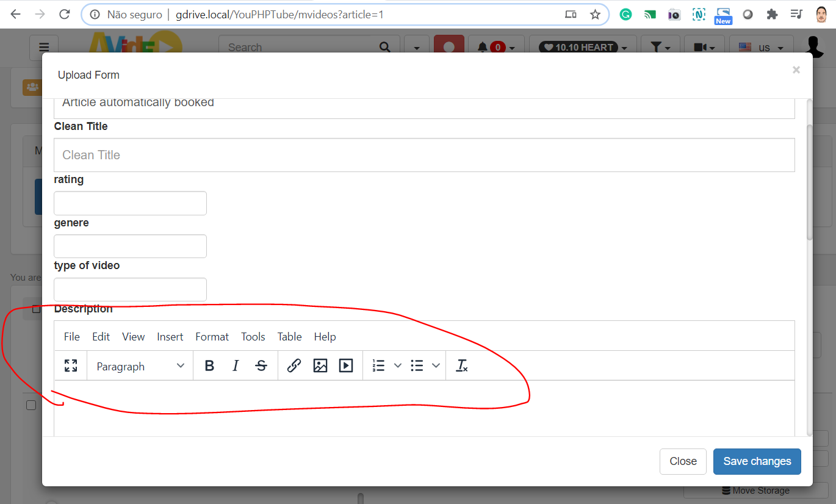This screenshot has height=504, width=836.
Task: Open the 10.10 HEART dropdown
Action: tap(583, 47)
